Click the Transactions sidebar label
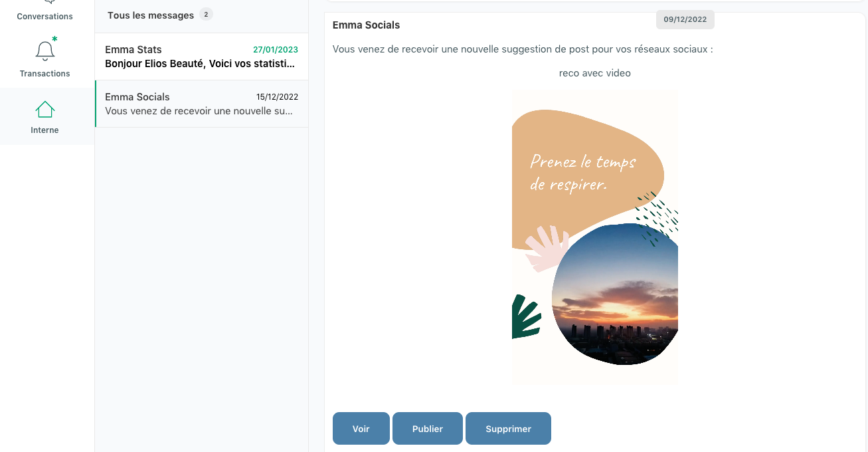868x452 pixels. point(44,74)
